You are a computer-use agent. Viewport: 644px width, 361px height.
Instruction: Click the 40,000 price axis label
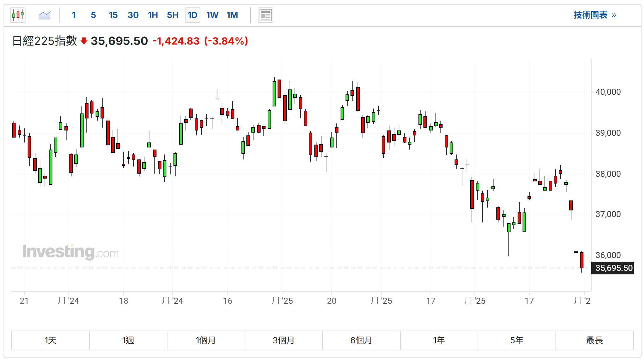click(x=608, y=92)
